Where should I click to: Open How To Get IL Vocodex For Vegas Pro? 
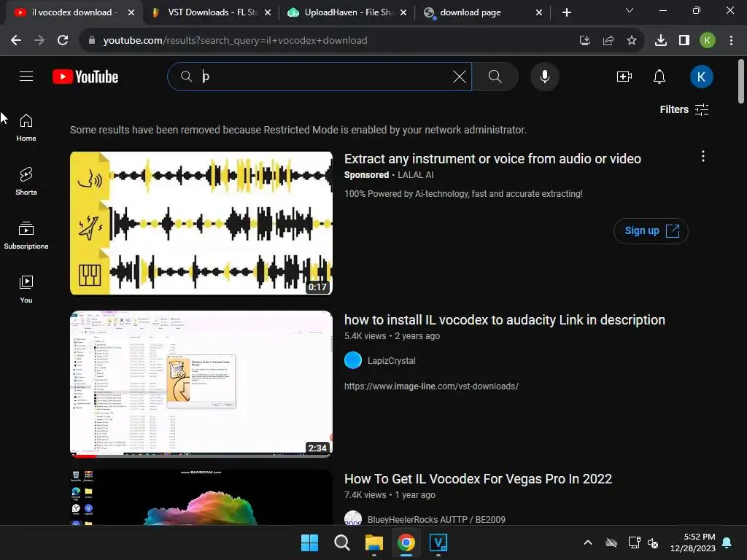pos(478,479)
